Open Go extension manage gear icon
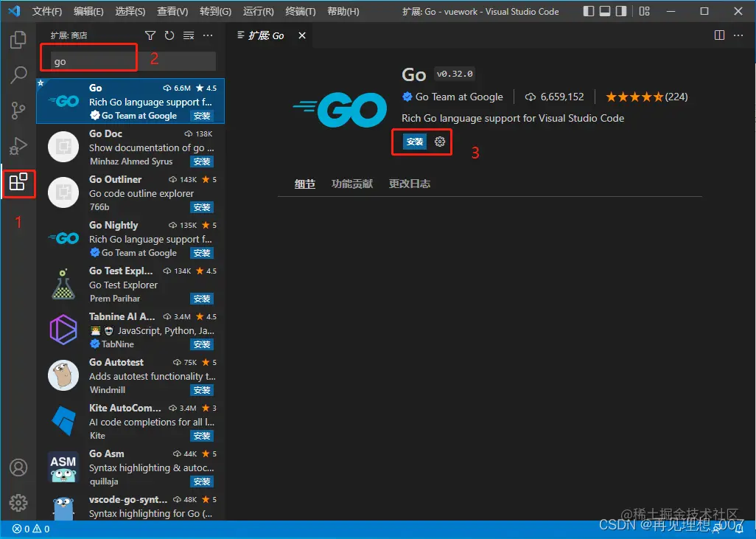The height and width of the screenshot is (539, 756). [x=440, y=142]
